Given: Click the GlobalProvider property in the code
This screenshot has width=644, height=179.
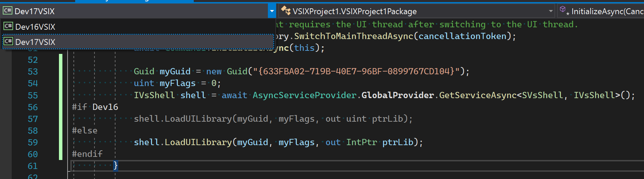Looking at the screenshot, I should coord(398,95).
